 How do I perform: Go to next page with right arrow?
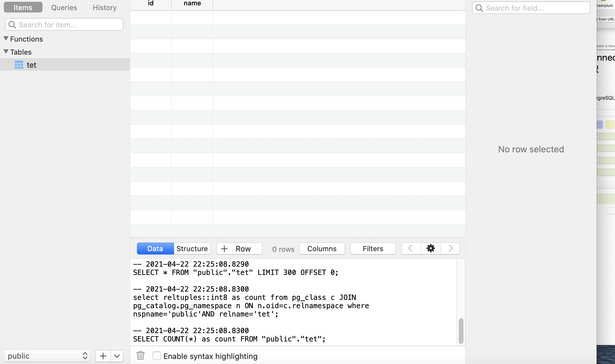tap(450, 249)
